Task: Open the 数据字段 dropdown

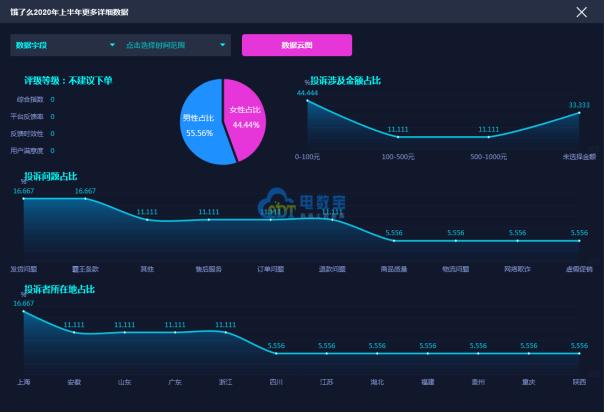Action: pyautogui.click(x=66, y=45)
